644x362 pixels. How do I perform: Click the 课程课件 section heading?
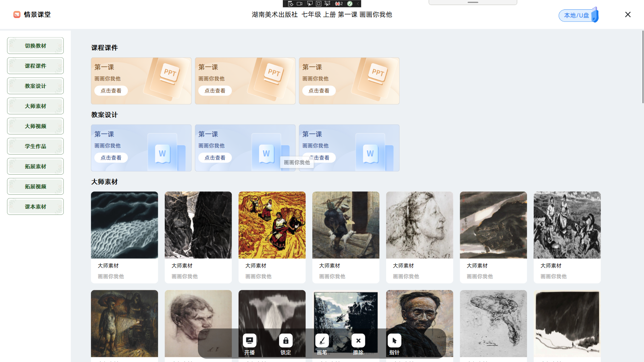(x=104, y=48)
